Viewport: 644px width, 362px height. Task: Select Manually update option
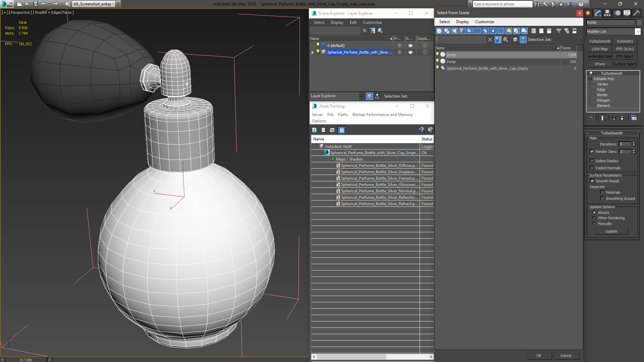click(x=594, y=224)
